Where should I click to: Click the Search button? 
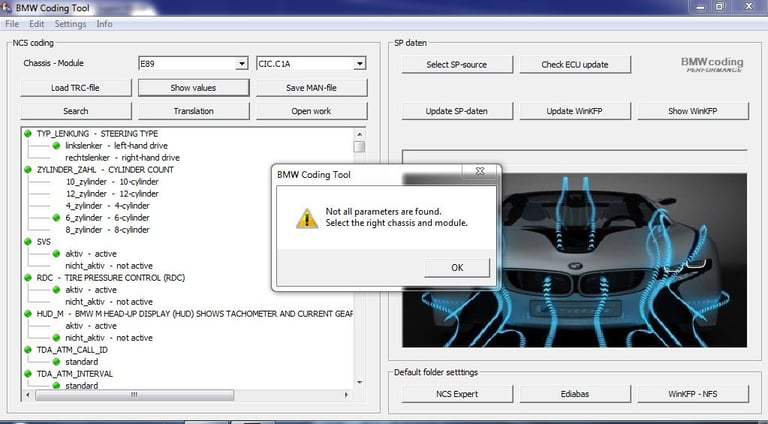75,111
